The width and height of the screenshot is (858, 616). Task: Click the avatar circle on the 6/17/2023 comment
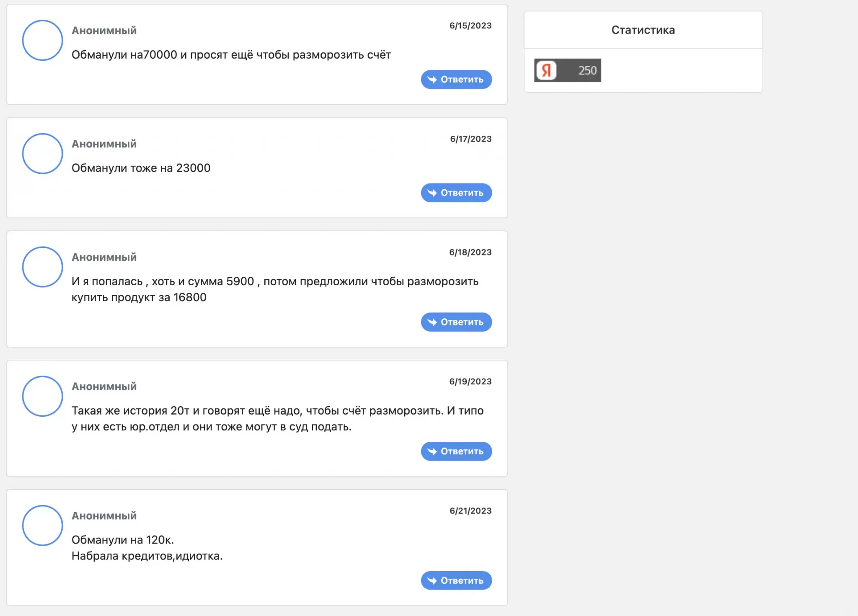[42, 154]
